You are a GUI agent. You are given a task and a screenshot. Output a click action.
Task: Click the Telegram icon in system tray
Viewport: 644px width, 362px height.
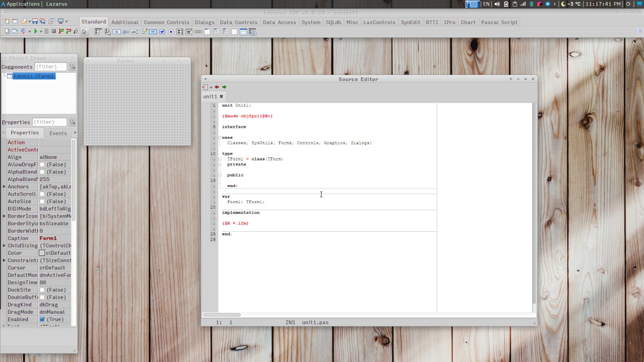(547, 4)
